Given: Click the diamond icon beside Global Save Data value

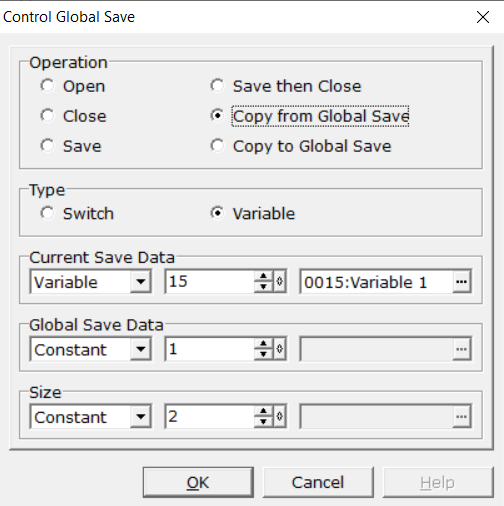Looking at the screenshot, I should [x=279, y=349].
